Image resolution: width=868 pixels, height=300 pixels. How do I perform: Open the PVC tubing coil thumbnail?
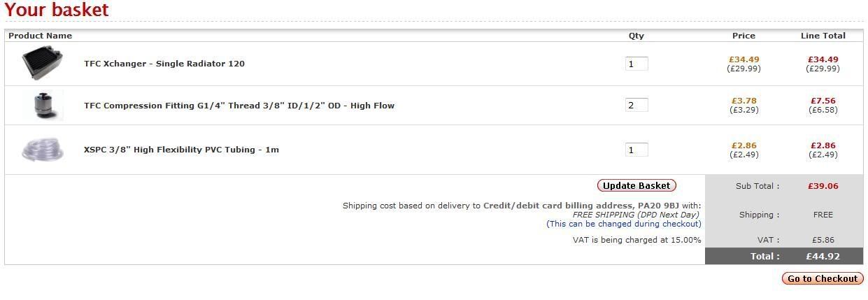coord(43,150)
